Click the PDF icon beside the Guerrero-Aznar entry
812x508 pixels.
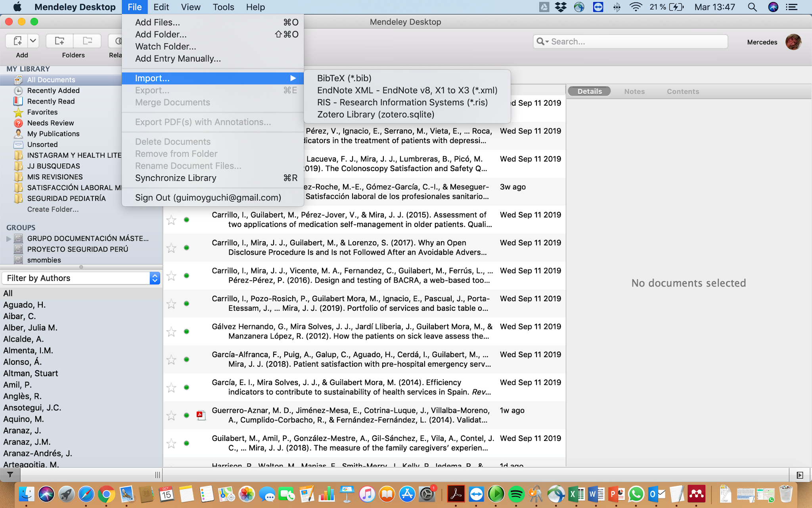click(x=201, y=415)
